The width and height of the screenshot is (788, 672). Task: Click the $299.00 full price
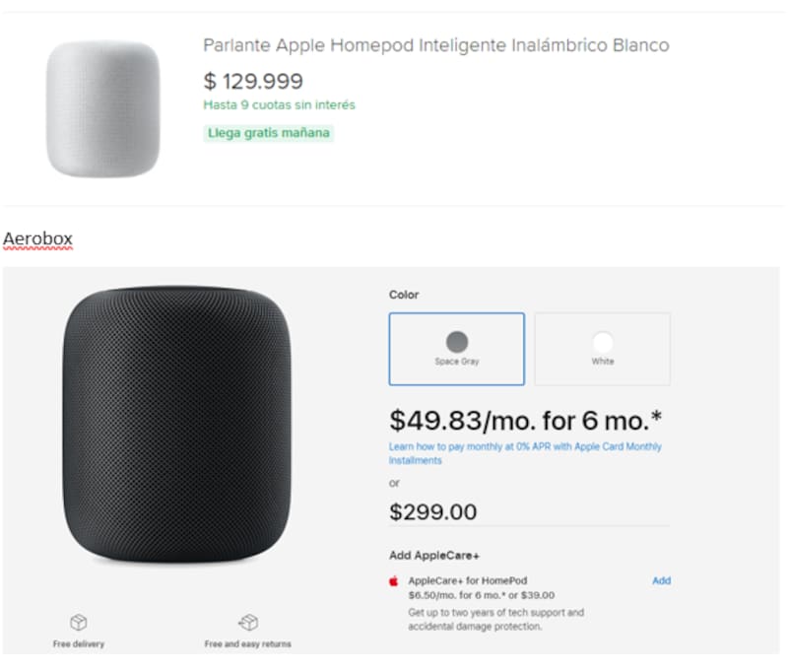(433, 512)
